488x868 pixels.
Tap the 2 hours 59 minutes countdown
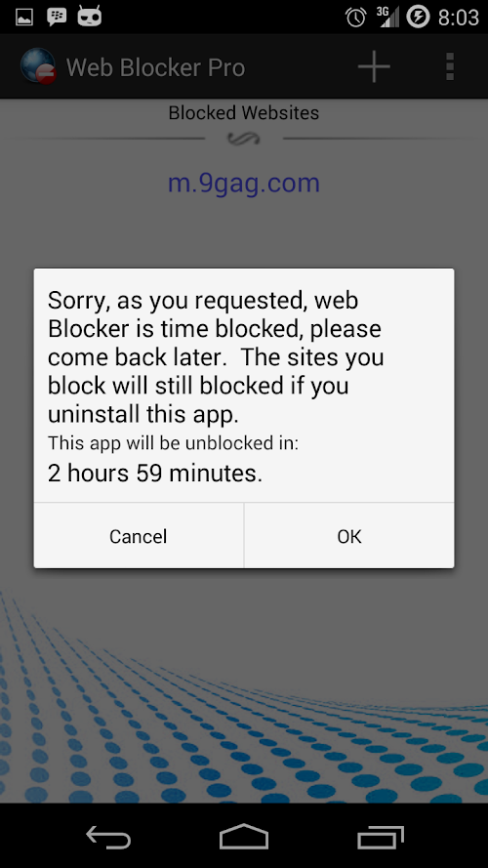point(155,474)
